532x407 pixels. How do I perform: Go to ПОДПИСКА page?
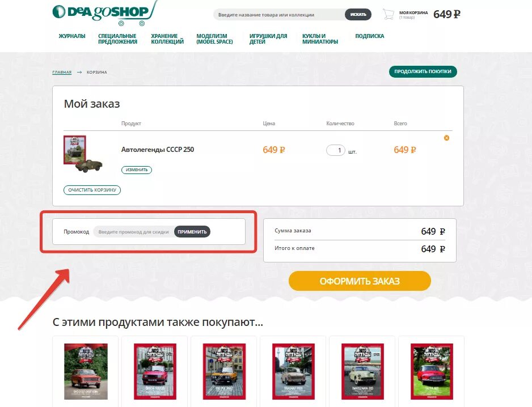369,36
